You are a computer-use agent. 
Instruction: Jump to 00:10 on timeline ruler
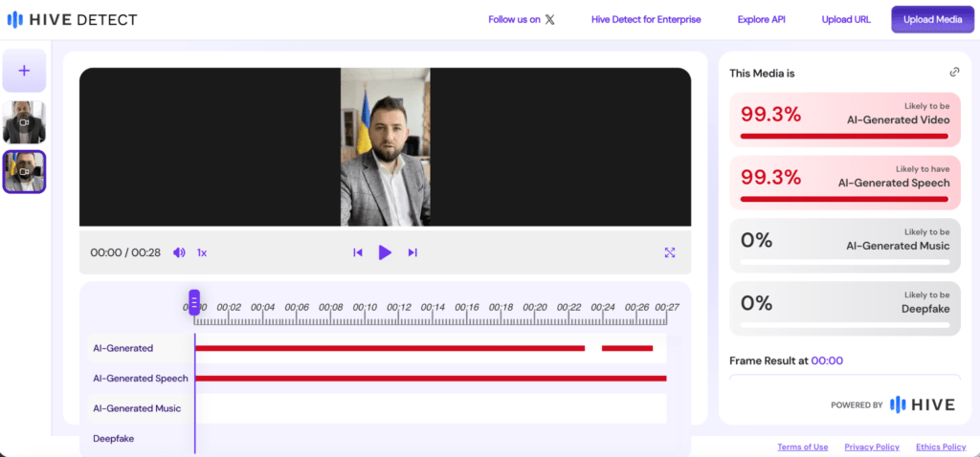pos(365,307)
